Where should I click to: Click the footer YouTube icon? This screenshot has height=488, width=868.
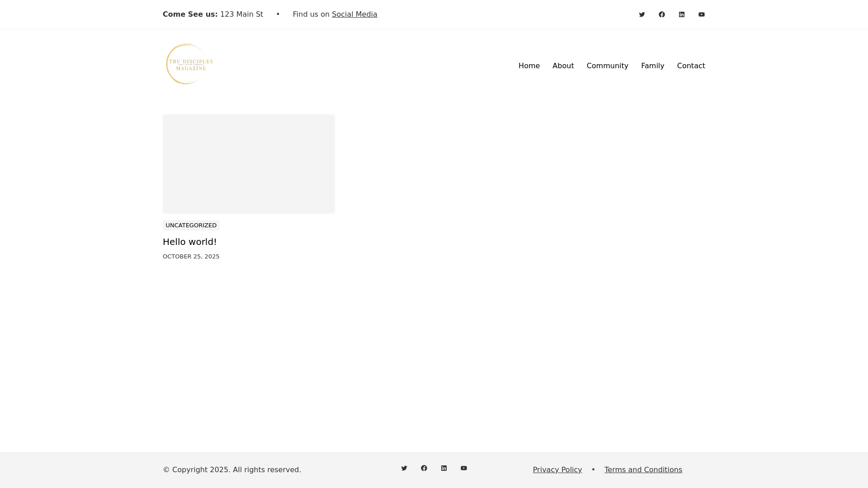[x=463, y=468]
